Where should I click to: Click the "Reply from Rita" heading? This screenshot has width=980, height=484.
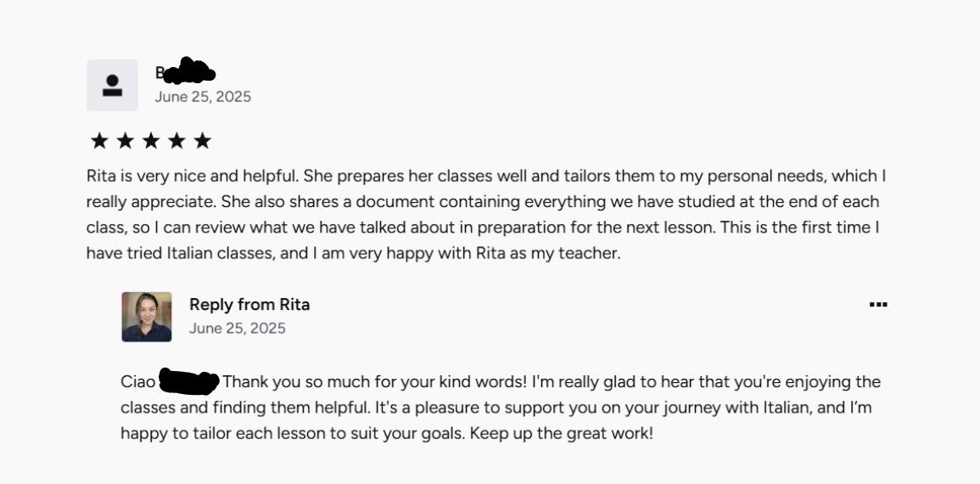[249, 305]
